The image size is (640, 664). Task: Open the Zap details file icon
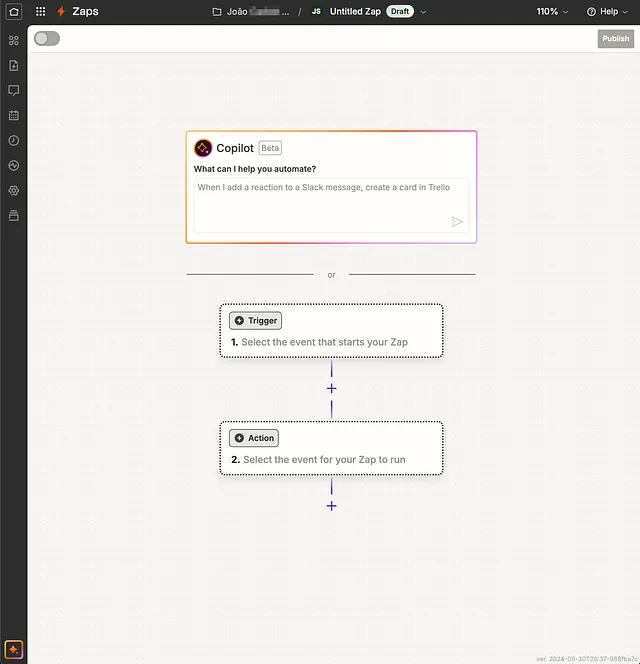[14, 65]
